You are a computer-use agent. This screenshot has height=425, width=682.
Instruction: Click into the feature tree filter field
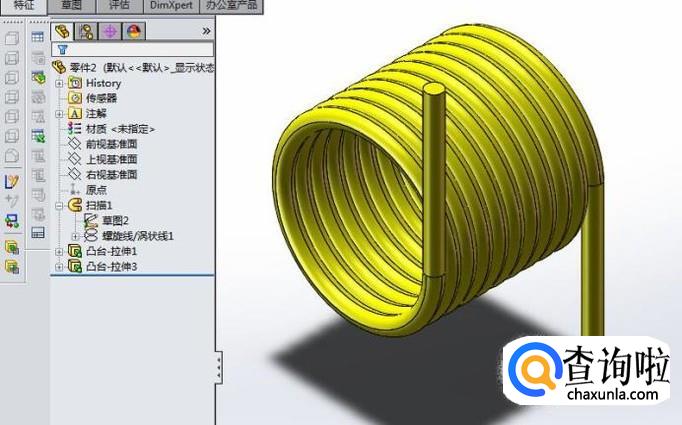point(133,49)
